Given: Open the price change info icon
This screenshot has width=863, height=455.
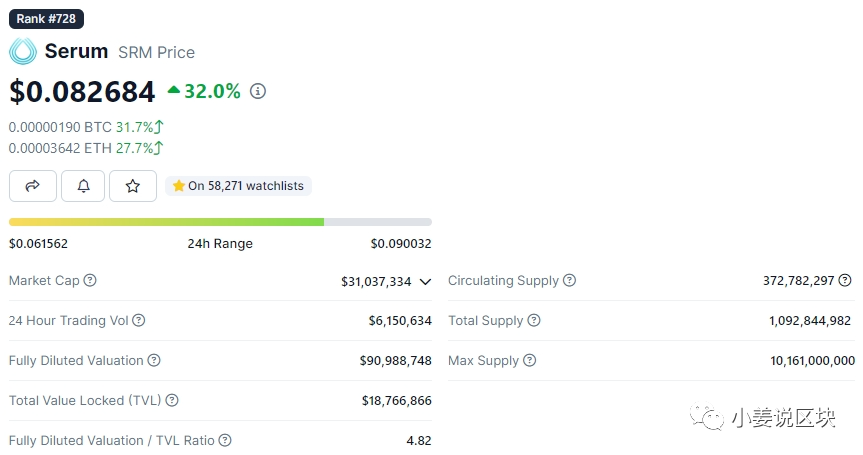Looking at the screenshot, I should click(258, 91).
